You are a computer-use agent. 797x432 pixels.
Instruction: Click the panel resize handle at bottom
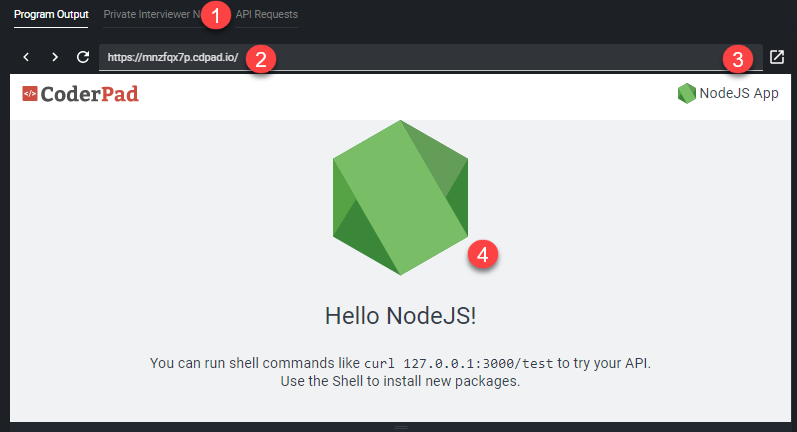pos(400,427)
